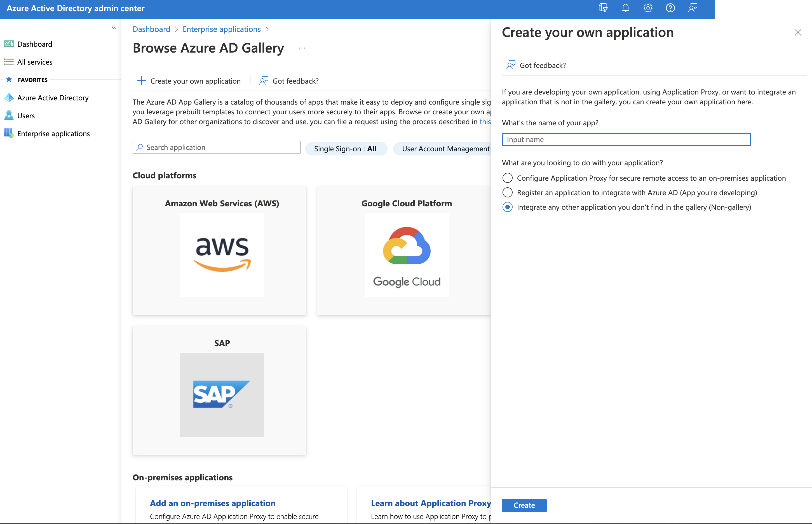Screen dimensions: 812x524
Task: Click the All services list icon
Action: click(x=9, y=62)
